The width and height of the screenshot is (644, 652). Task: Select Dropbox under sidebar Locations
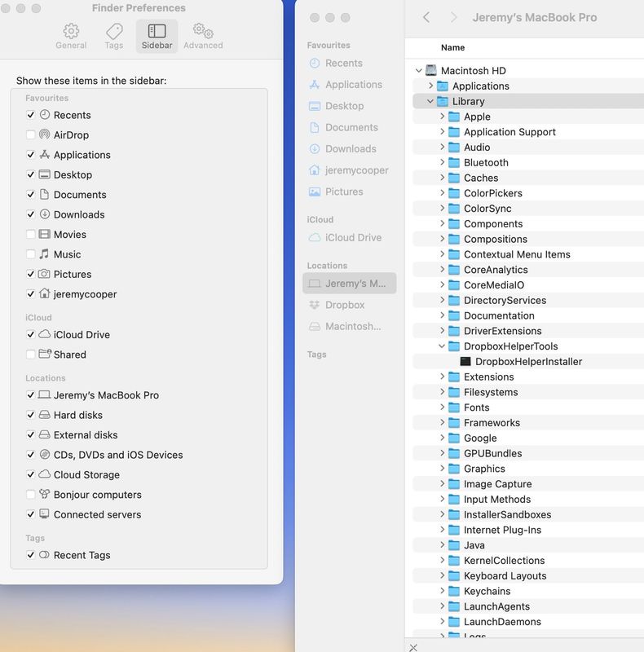click(x=350, y=305)
